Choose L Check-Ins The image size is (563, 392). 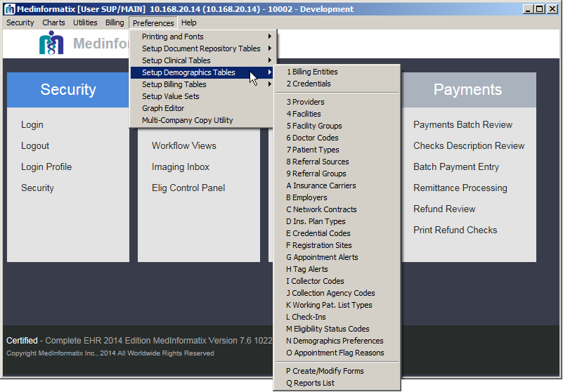click(337, 317)
